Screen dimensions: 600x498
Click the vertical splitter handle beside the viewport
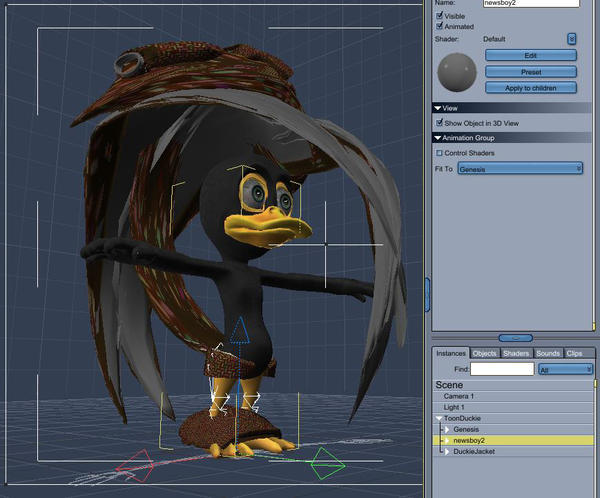pyautogui.click(x=427, y=295)
